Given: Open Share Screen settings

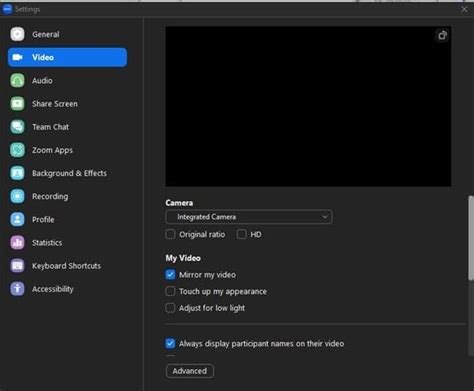Looking at the screenshot, I should [x=67, y=104].
